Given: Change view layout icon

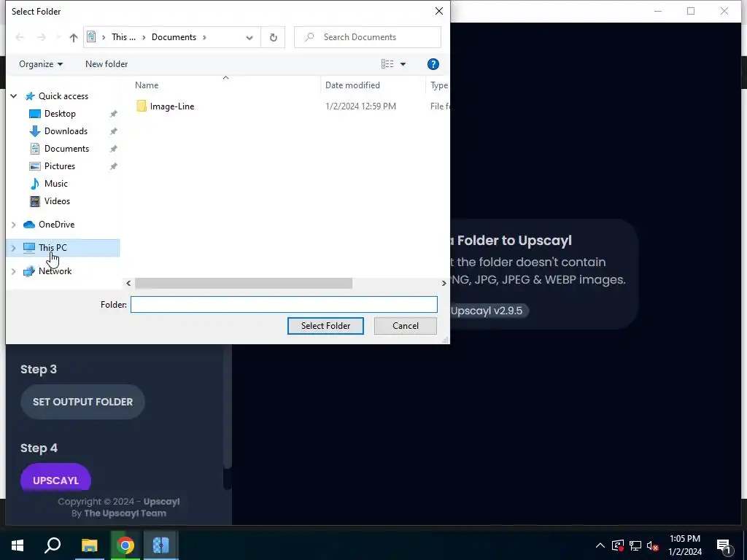Looking at the screenshot, I should (x=387, y=64).
